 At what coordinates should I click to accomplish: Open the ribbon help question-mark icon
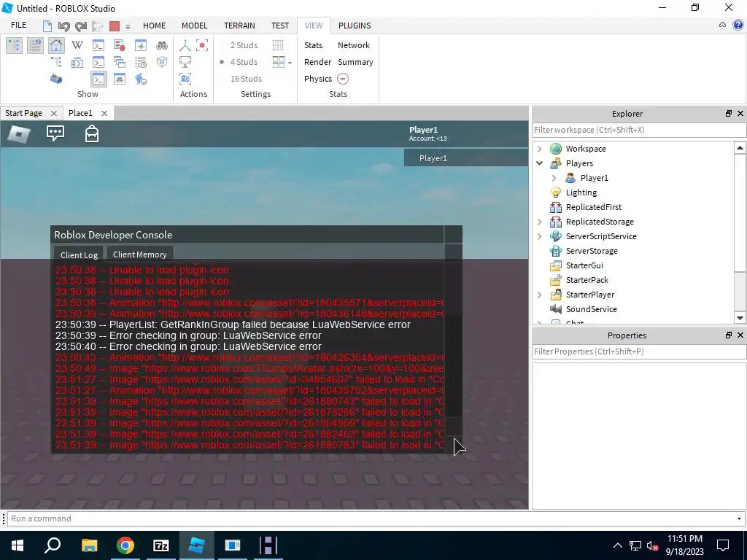[738, 26]
